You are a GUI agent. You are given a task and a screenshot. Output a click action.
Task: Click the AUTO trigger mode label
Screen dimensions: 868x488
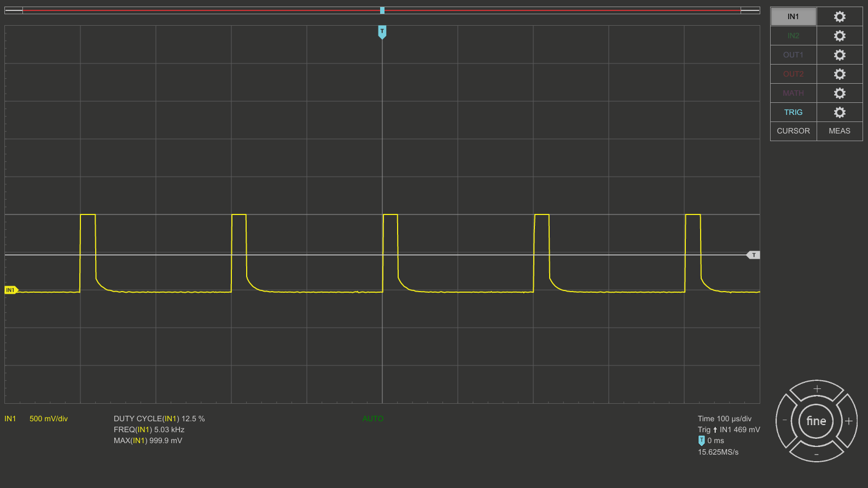coord(373,419)
